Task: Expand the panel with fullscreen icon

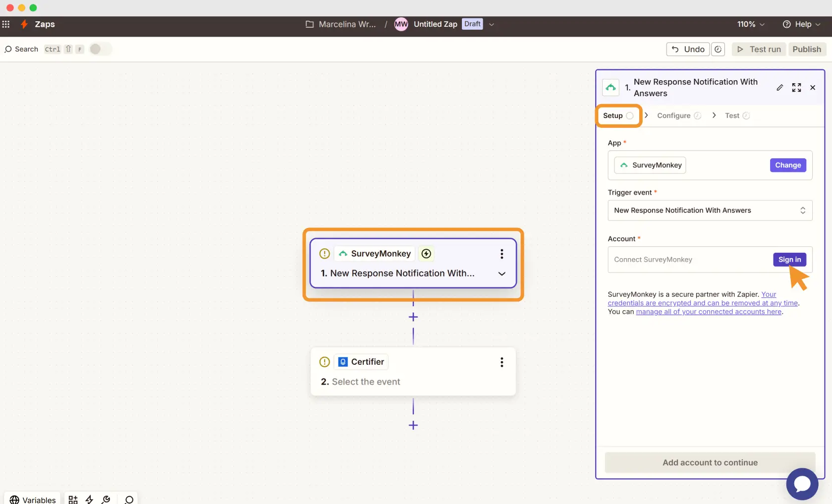Action: (x=796, y=88)
